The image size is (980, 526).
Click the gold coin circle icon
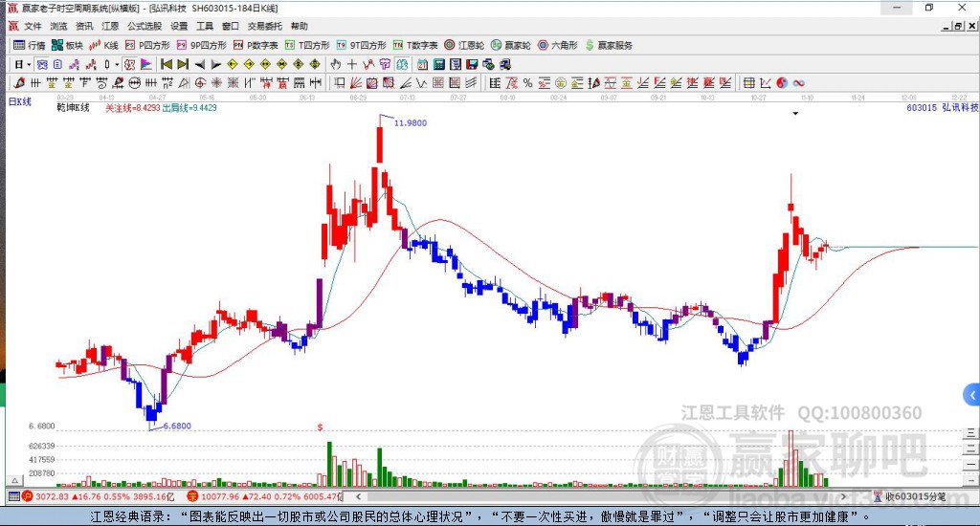click(x=561, y=83)
